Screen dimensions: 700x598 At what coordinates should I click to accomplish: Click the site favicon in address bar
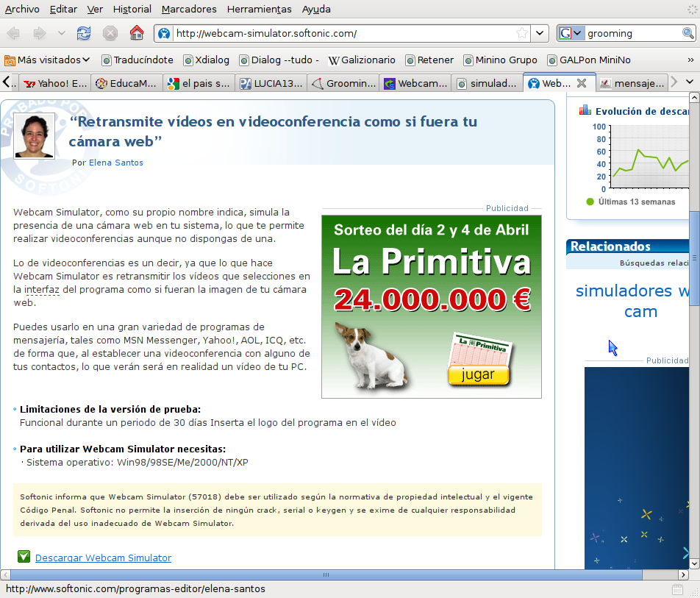[x=164, y=34]
